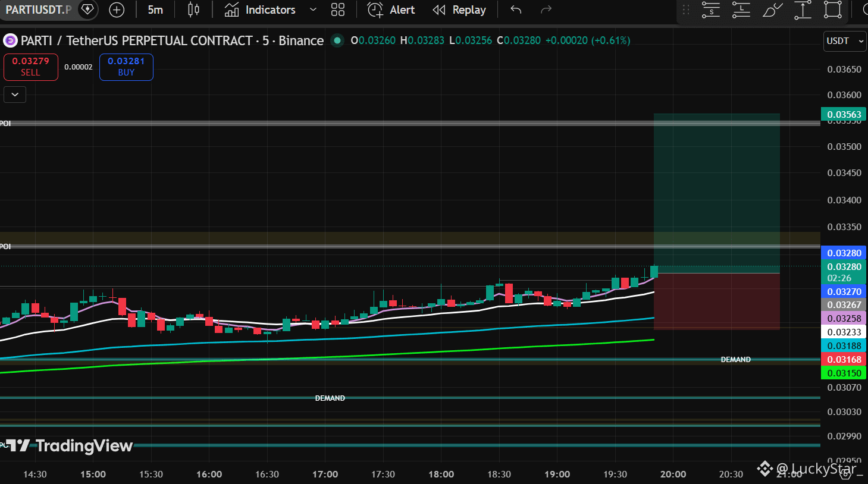Click the 18:00 time axis label
Screen dimensions: 868x484
[441, 474]
